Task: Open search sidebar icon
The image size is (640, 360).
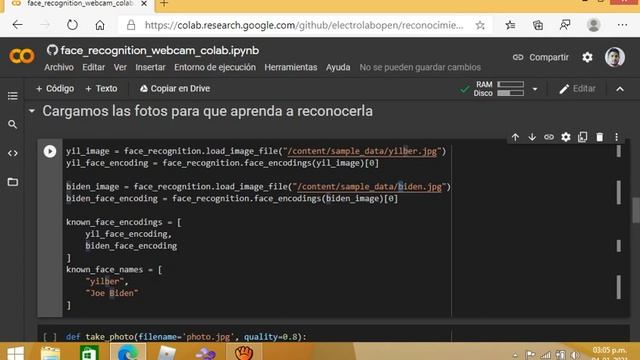Action: point(13,124)
